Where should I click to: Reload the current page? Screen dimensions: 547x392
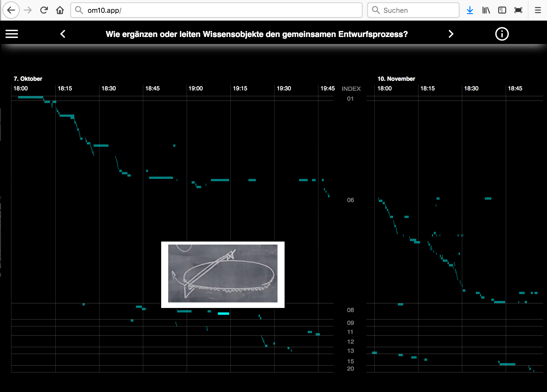click(44, 10)
